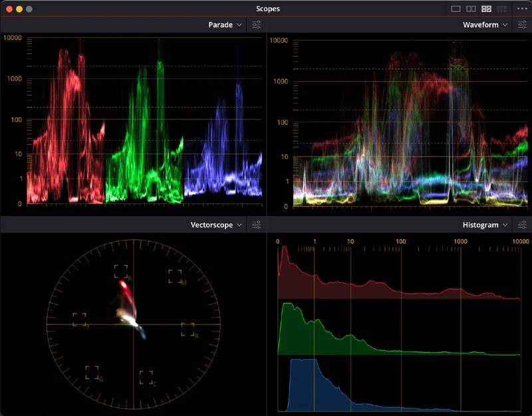Image resolution: width=532 pixels, height=416 pixels.
Task: Minimize the Scopes window with yellow button
Action: tap(19, 9)
